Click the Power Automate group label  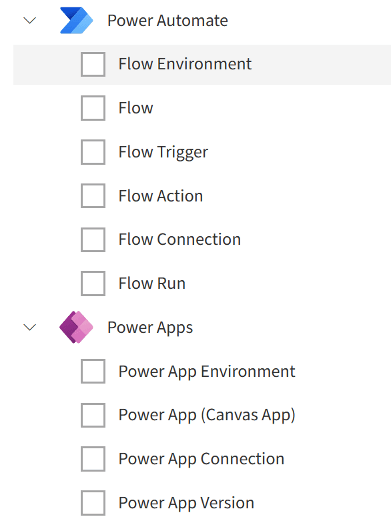click(168, 21)
